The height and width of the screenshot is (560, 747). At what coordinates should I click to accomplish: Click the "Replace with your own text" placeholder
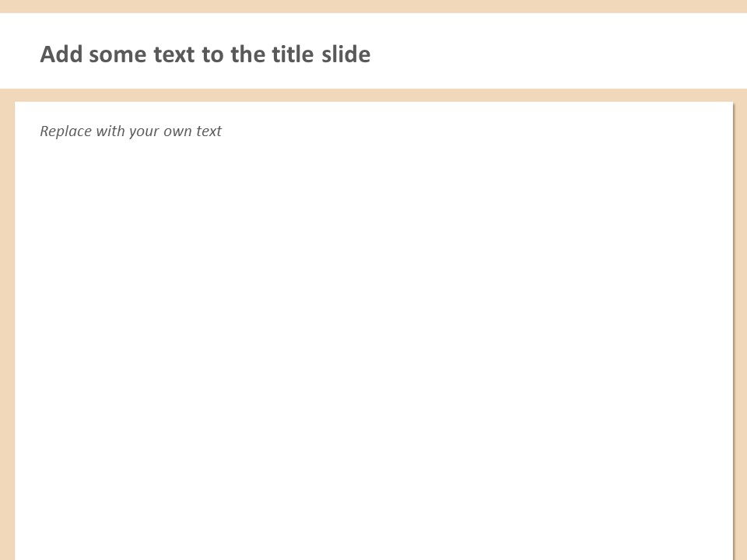click(131, 131)
